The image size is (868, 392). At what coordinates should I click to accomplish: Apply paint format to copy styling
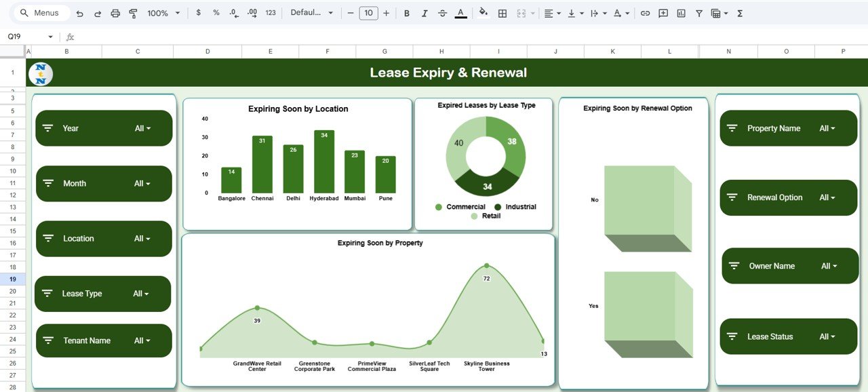click(x=133, y=13)
